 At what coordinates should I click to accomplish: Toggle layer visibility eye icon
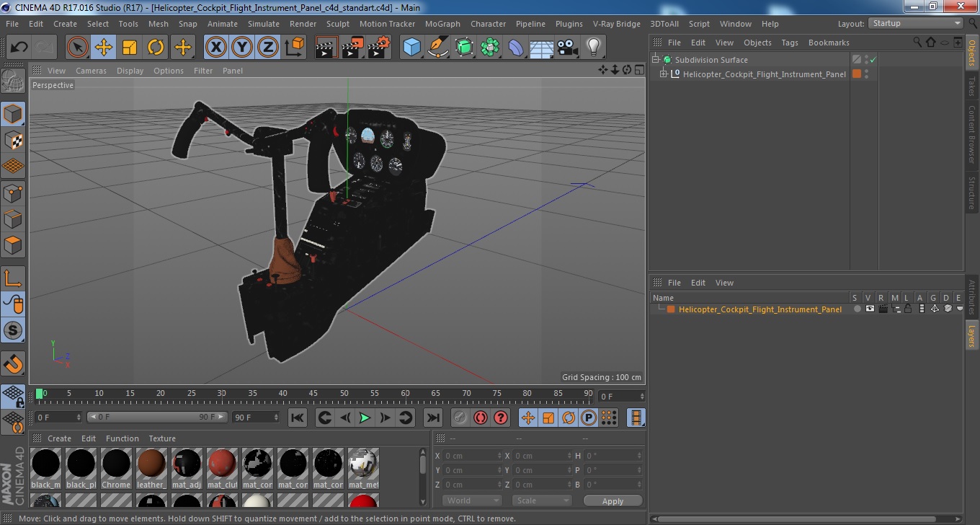870,309
